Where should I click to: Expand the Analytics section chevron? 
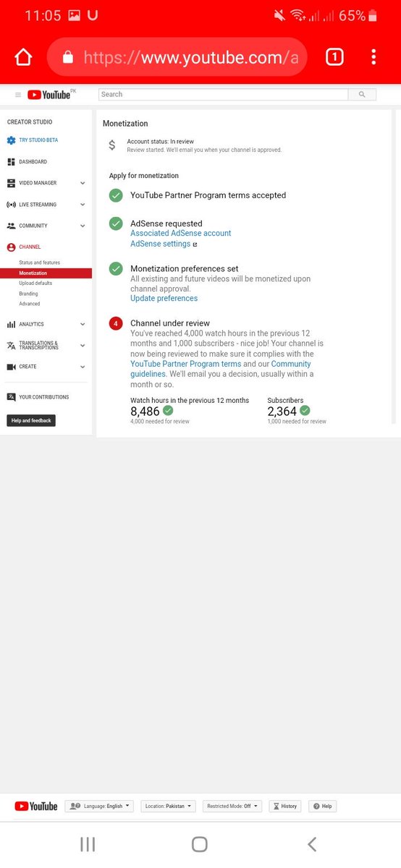83,325
